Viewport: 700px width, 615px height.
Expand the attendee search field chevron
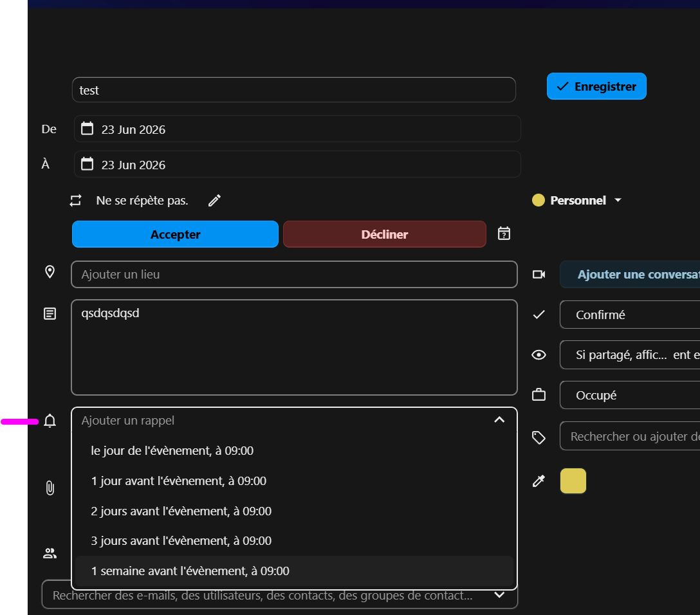[x=499, y=594]
